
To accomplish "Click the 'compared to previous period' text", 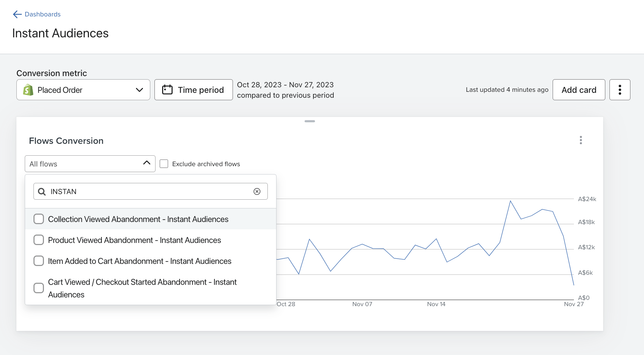I will (286, 95).
